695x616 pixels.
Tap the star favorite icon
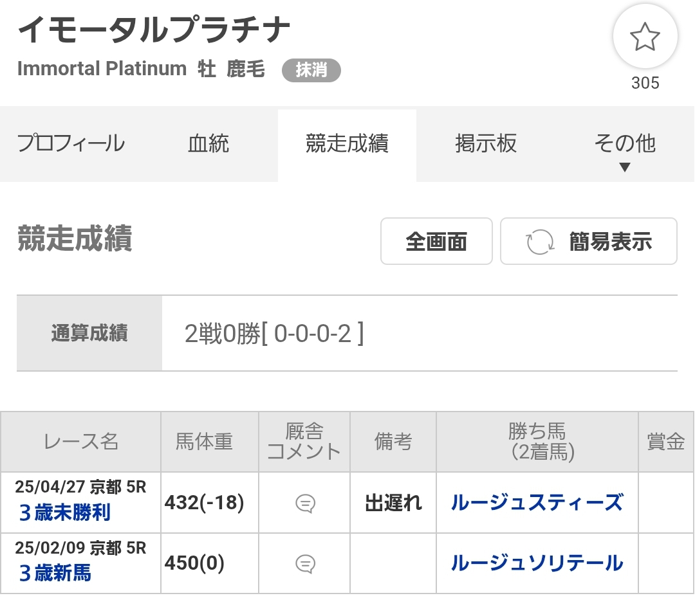(645, 36)
